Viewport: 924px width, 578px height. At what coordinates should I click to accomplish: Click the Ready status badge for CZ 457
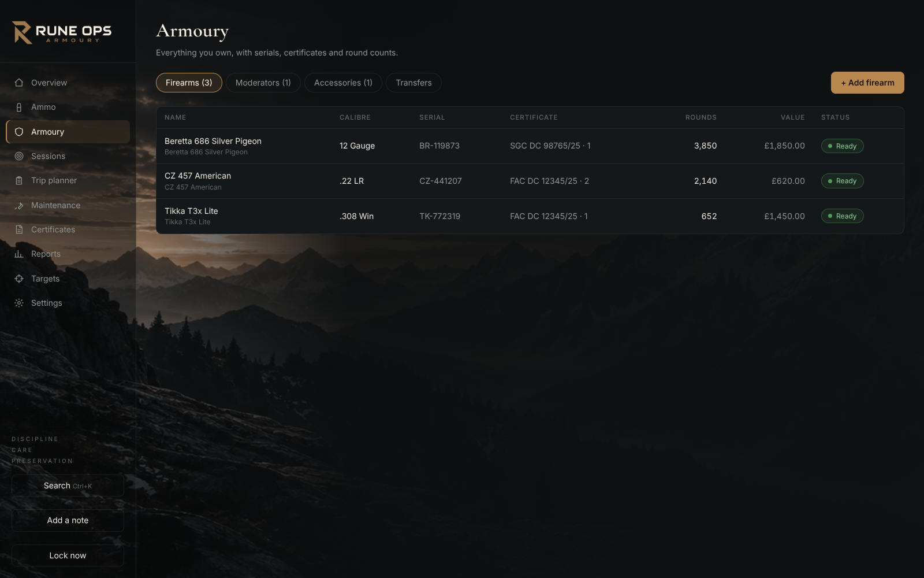tap(842, 181)
